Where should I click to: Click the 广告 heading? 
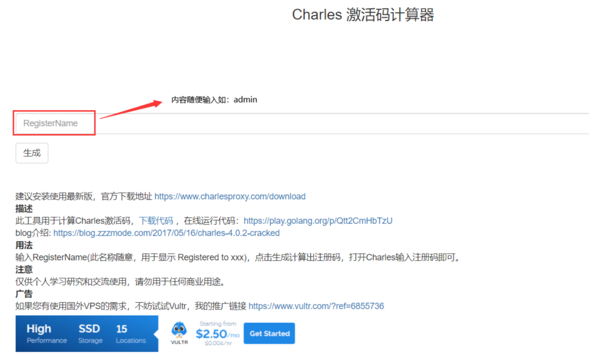[x=24, y=294]
